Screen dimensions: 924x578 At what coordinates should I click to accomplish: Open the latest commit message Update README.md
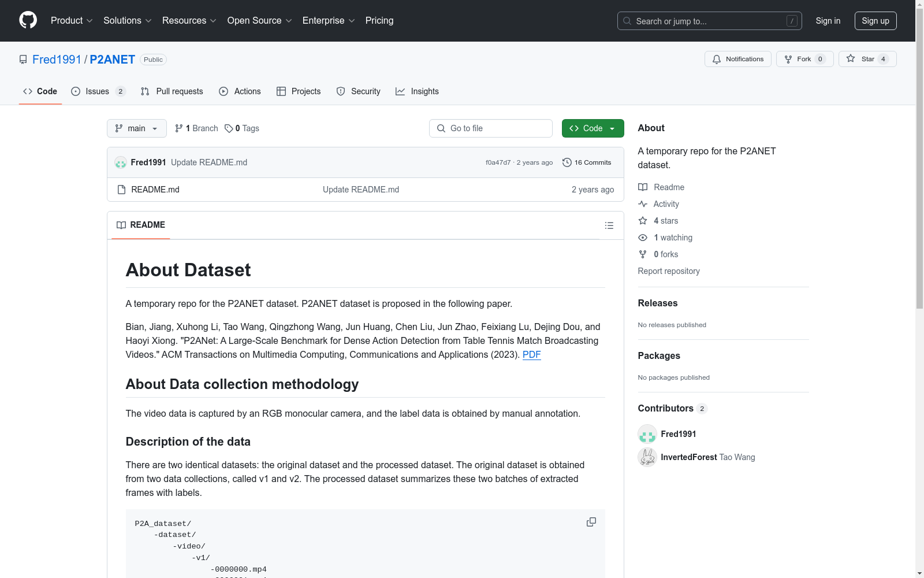pos(209,162)
